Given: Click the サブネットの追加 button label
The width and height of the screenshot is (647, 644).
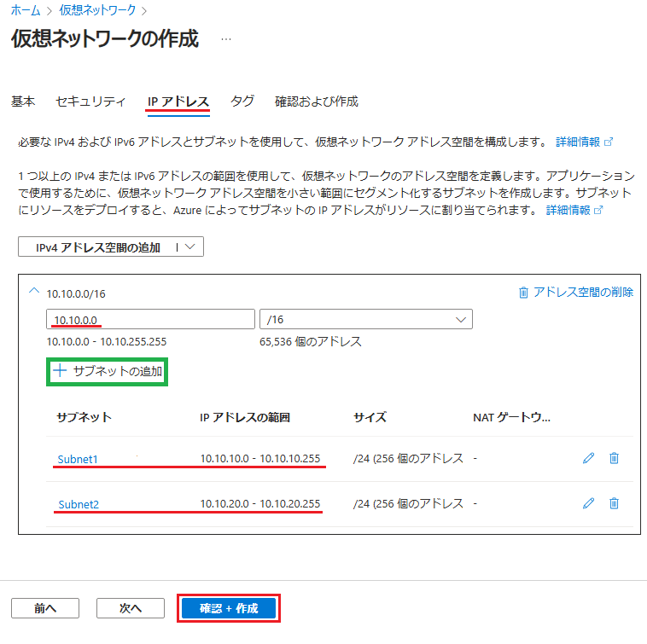Looking at the screenshot, I should [118, 371].
